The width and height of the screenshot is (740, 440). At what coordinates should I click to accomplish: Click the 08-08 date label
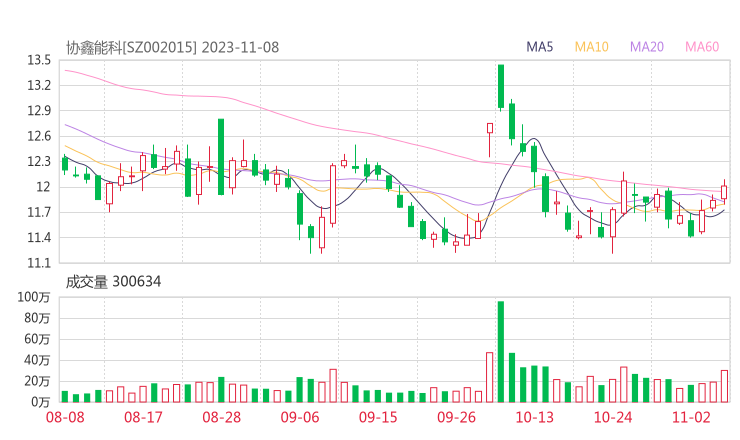click(x=65, y=417)
